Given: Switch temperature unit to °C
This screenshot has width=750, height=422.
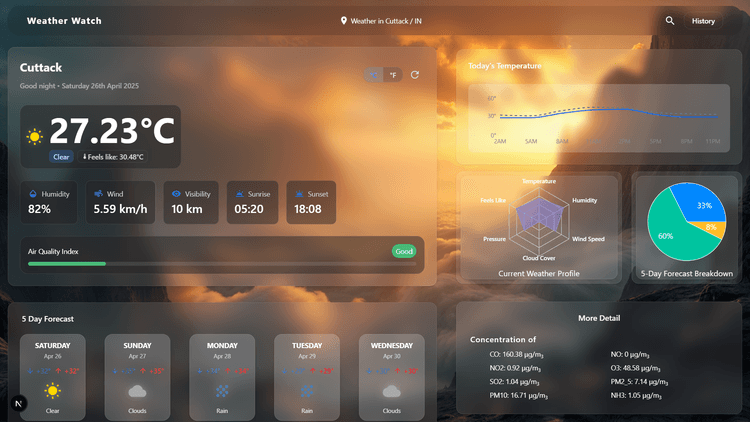Looking at the screenshot, I should pos(374,75).
